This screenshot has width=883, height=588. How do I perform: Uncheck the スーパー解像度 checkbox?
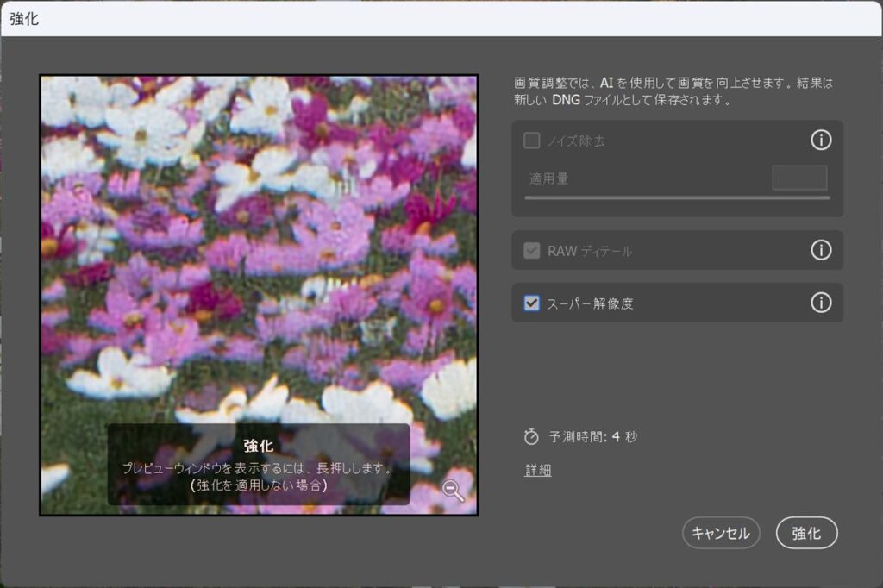[x=531, y=303]
